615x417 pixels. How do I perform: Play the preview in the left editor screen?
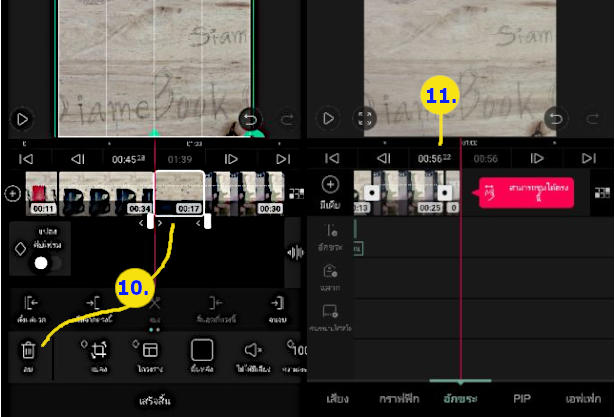22,119
